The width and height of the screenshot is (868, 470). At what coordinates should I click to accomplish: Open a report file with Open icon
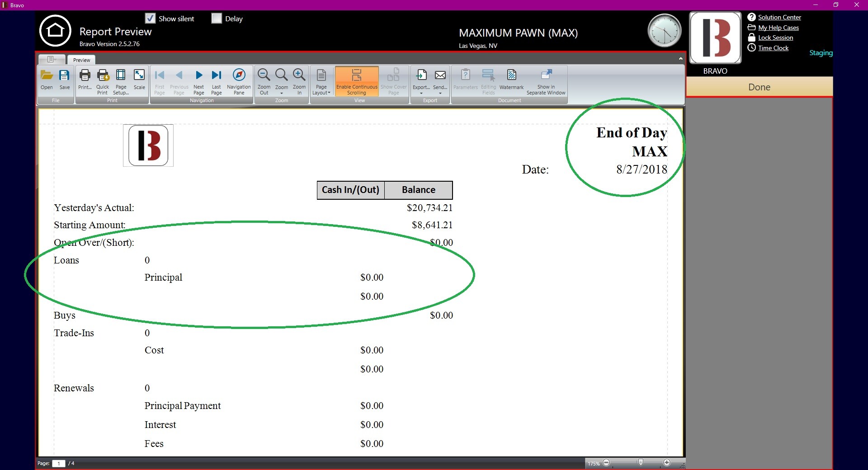tap(47, 80)
